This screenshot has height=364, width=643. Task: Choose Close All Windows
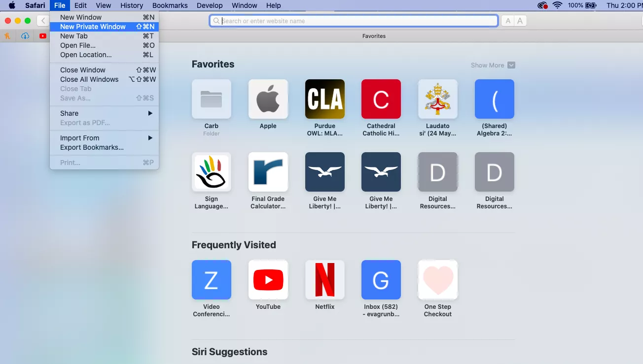pos(104,79)
